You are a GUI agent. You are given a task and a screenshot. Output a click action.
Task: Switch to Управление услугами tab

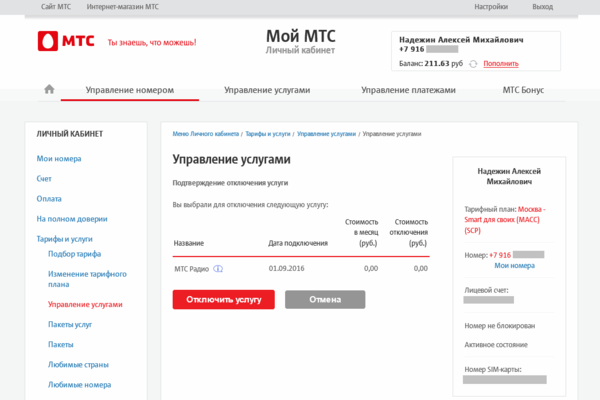tap(267, 90)
